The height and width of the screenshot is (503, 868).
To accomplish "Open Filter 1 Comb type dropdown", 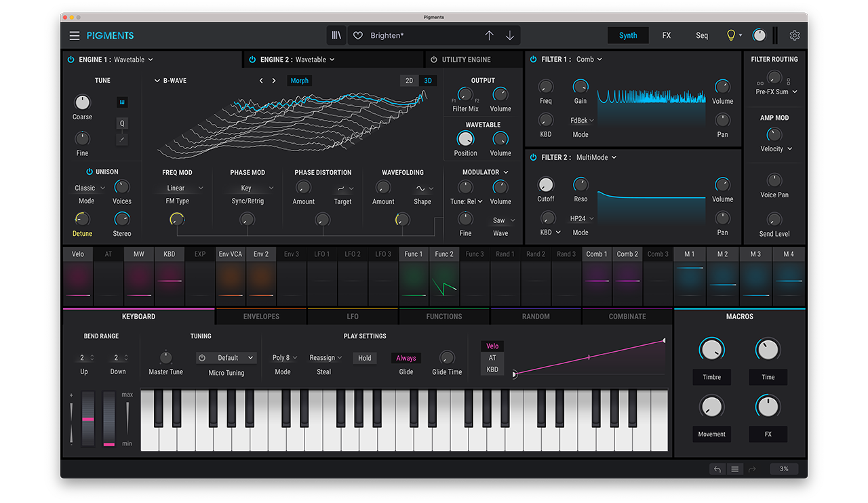I will [x=589, y=60].
